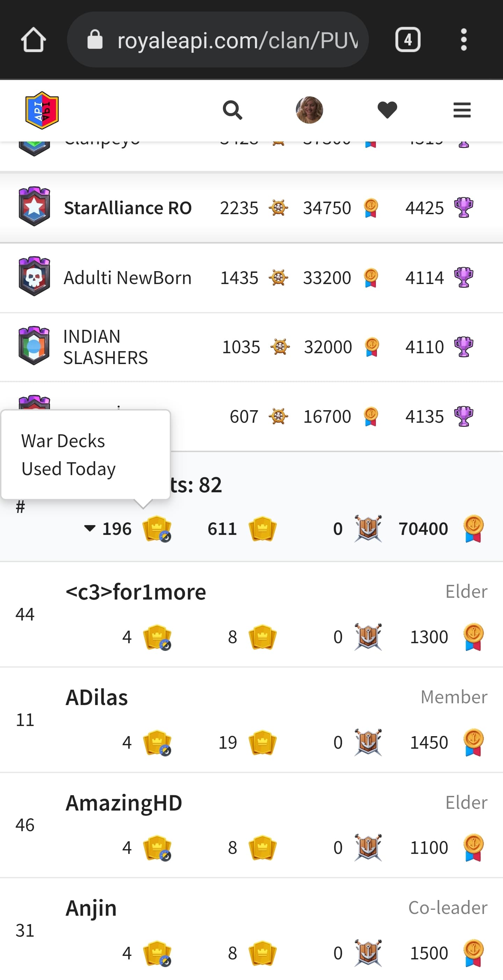
Task: Open the hamburger navigation menu
Action: [x=462, y=110]
